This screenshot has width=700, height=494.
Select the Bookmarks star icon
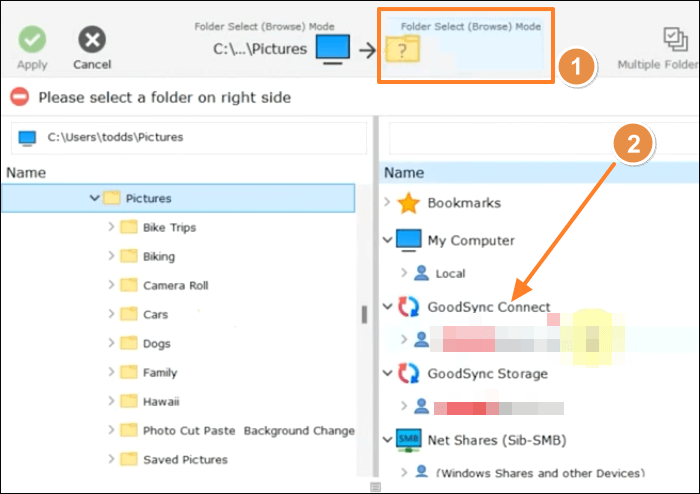[408, 203]
